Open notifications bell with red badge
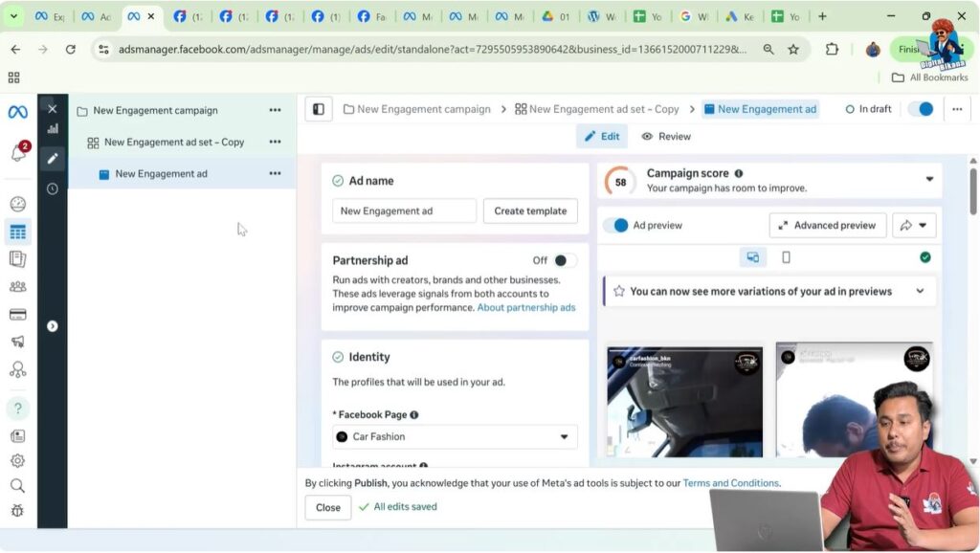 (x=19, y=152)
